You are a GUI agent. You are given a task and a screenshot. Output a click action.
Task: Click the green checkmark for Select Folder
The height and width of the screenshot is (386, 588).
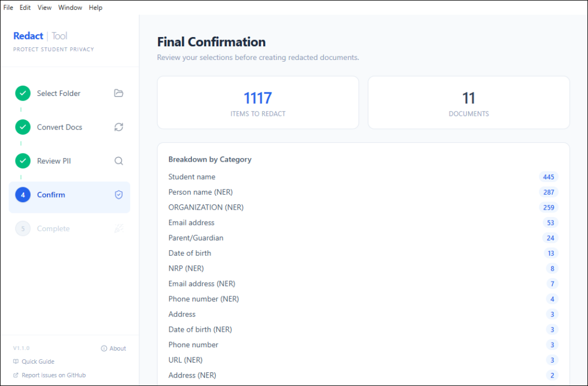pos(23,93)
